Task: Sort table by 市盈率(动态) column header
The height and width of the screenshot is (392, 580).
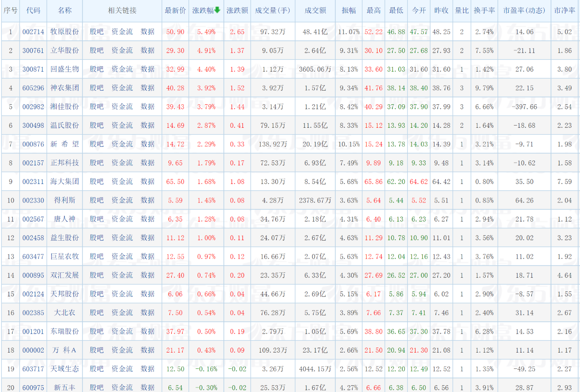Action: coord(524,10)
